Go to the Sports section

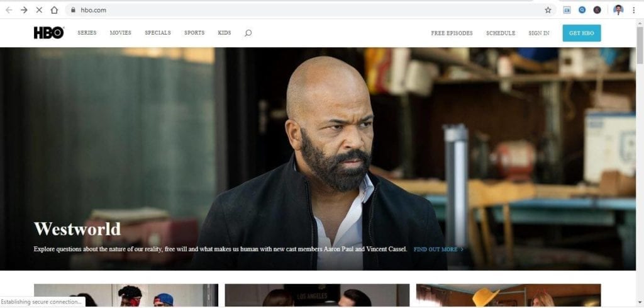click(x=194, y=33)
